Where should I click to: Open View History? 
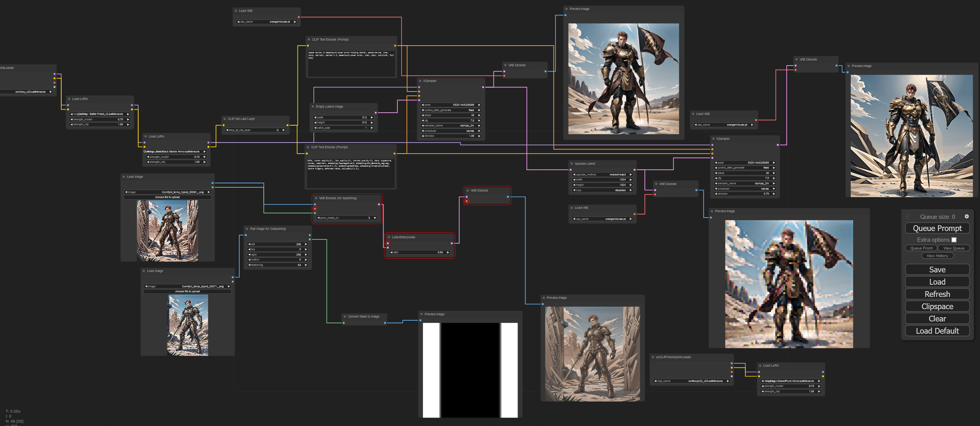(937, 256)
